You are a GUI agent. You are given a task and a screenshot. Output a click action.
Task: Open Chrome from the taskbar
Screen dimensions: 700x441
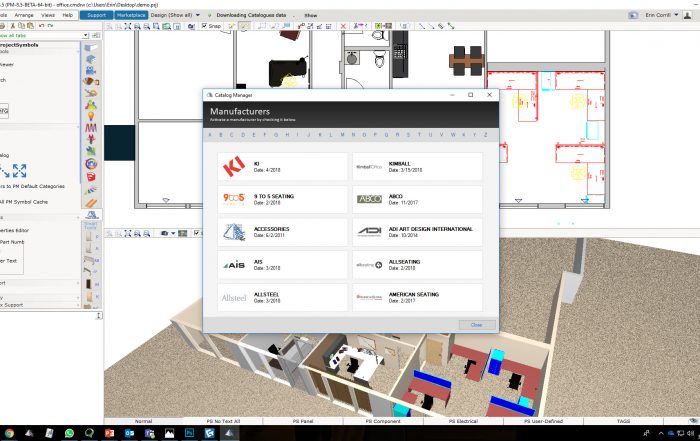(x=8, y=433)
